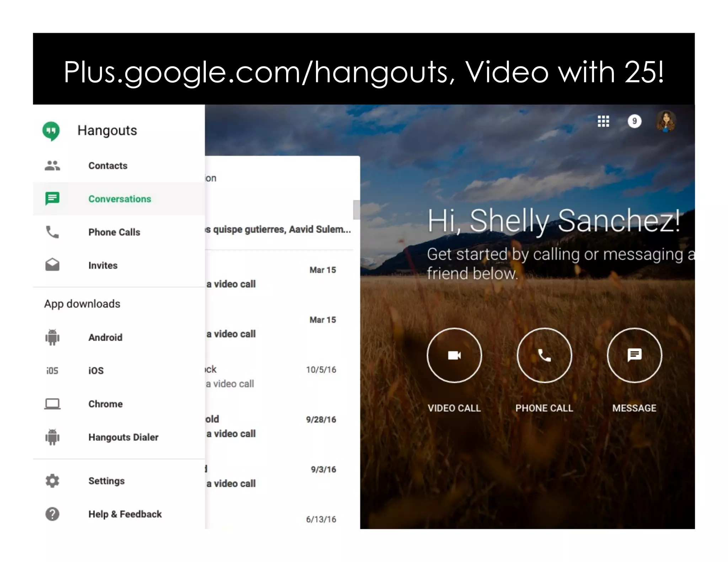
Task: Click the Conversations chat bubble icon
Action: pos(52,199)
